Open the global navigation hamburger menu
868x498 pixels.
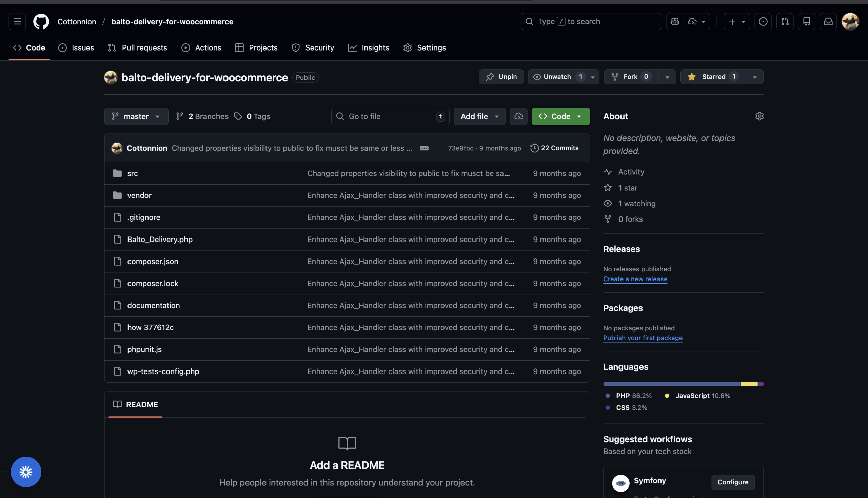[x=17, y=21]
